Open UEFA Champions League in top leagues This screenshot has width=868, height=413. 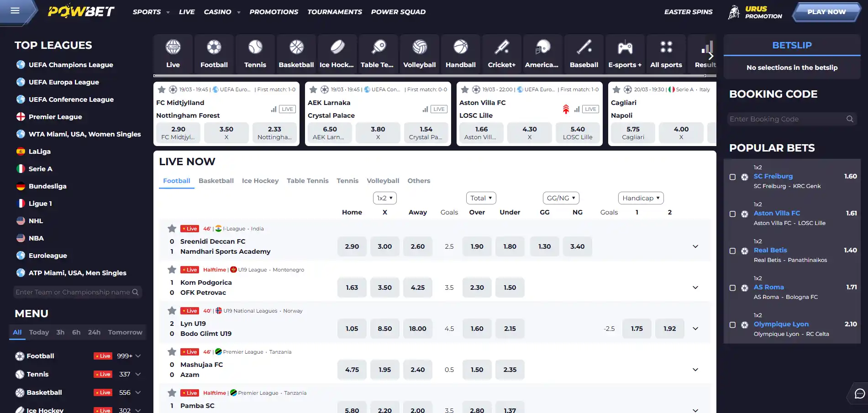tap(71, 65)
